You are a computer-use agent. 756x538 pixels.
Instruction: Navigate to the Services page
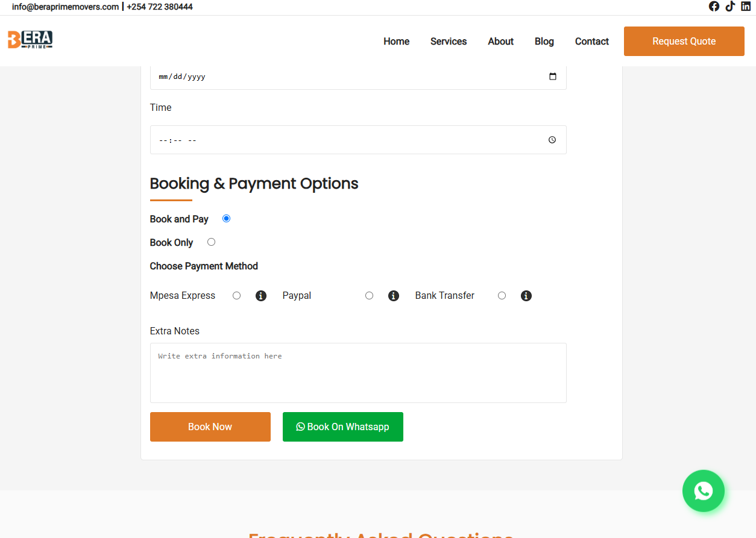click(449, 41)
